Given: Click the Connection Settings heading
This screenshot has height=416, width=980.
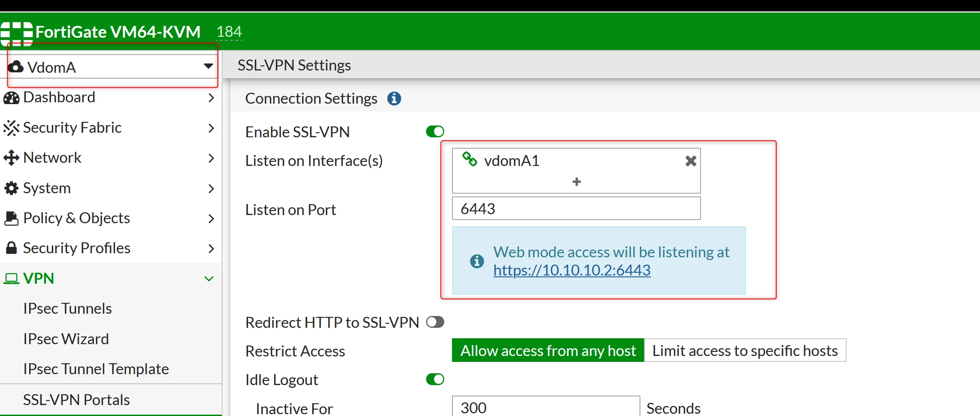Looking at the screenshot, I should [x=311, y=99].
